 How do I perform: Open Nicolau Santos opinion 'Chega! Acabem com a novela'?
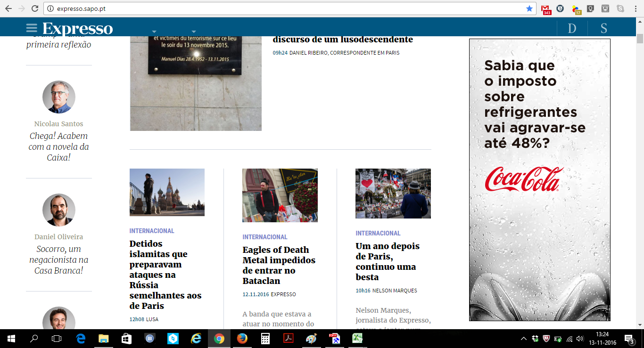point(58,146)
